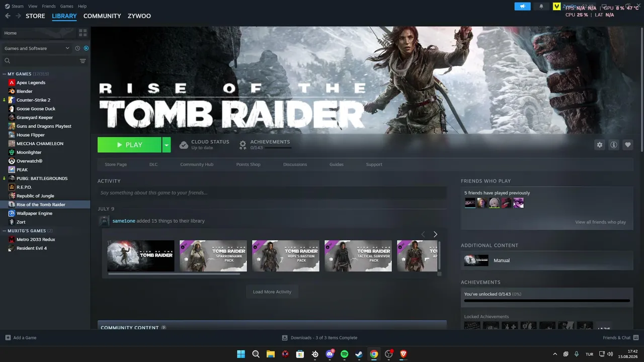Open the Friends & Chat window

[x=621, y=338]
